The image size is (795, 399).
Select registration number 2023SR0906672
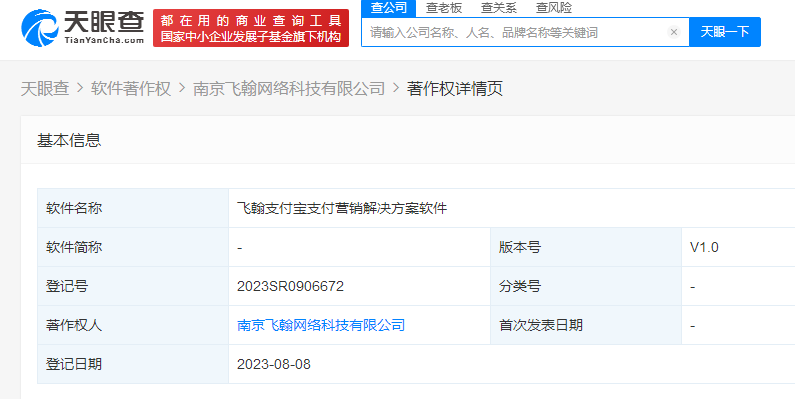tap(291, 286)
